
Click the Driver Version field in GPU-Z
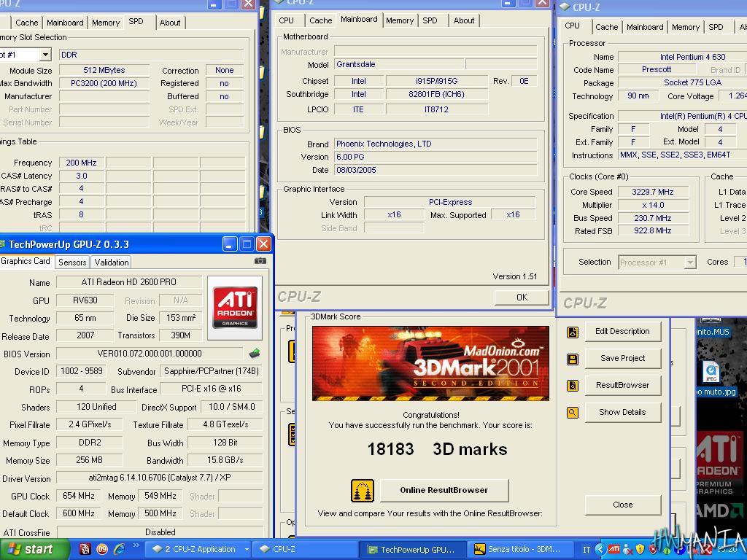[x=160, y=478]
